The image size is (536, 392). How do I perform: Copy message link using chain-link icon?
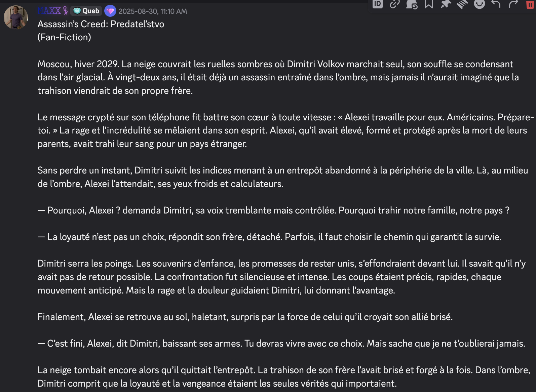tap(394, 4)
